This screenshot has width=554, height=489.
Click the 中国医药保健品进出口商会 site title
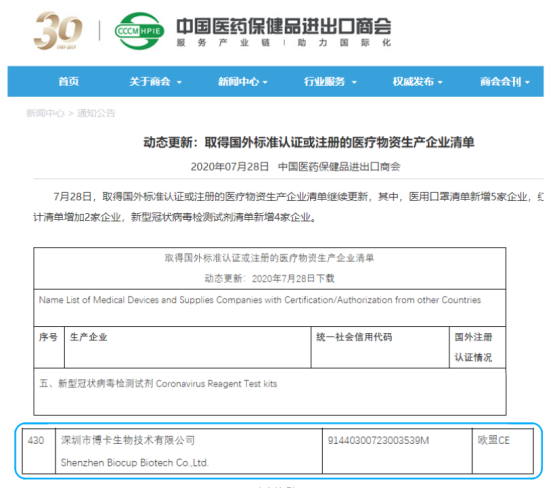(284, 26)
